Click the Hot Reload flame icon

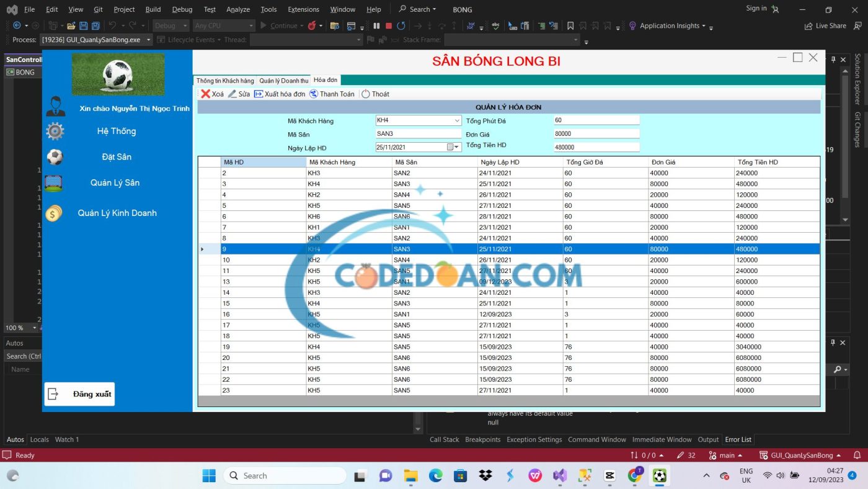tap(312, 26)
